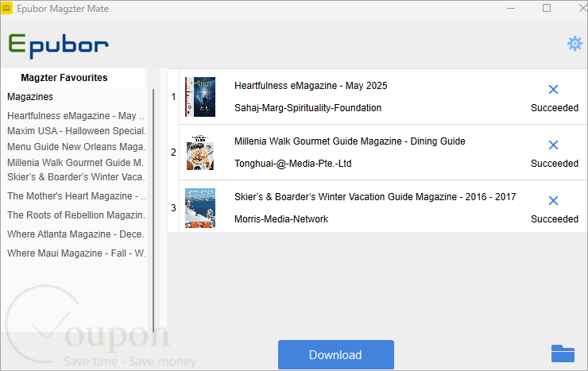Viewport: 588px width, 371px height.
Task: Select Menu Guide New Orleans Magazine
Action: 75,146
